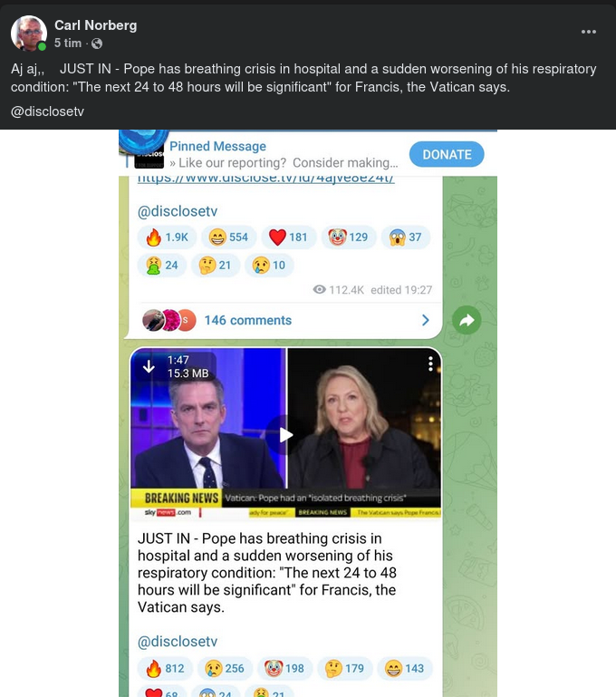
Task: Open the Pinned Message banner
Action: 284,154
